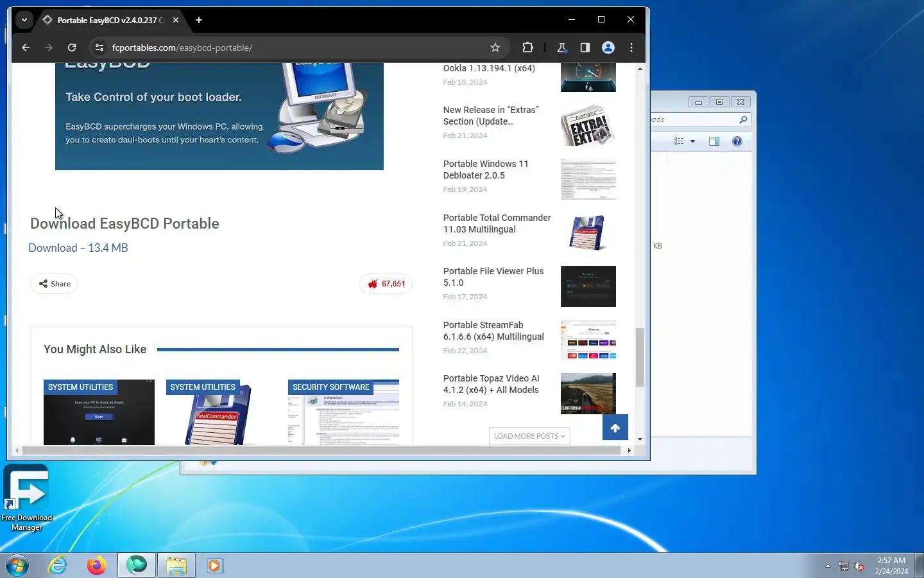The width and height of the screenshot is (924, 578).
Task: Open the view options dropdown in Explorer window
Action: click(692, 141)
